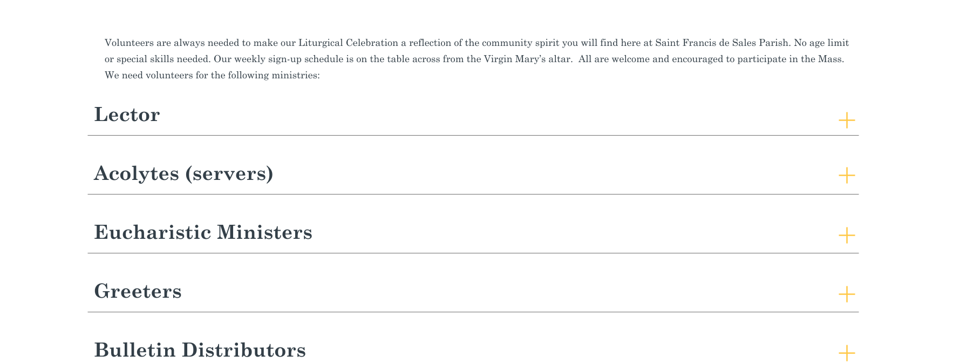Open the Bulletin Distributors heading
The height and width of the screenshot is (362, 980).
point(200,350)
